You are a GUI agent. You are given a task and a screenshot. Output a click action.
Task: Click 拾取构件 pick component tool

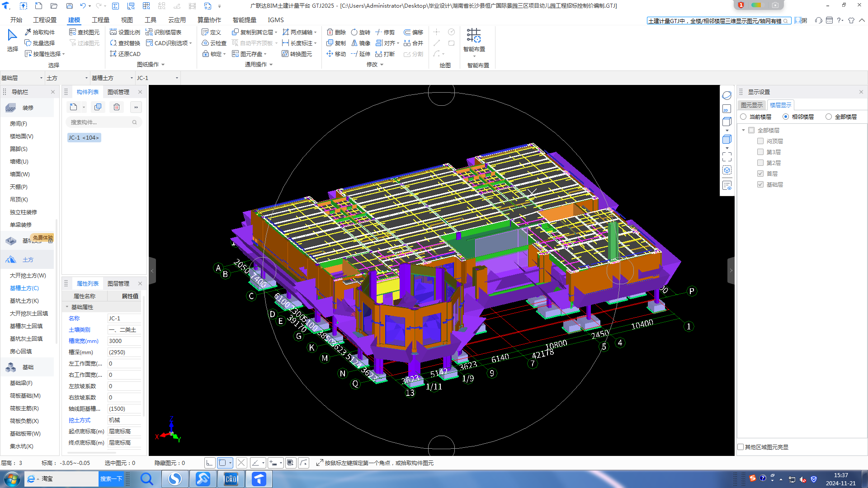pyautogui.click(x=40, y=32)
